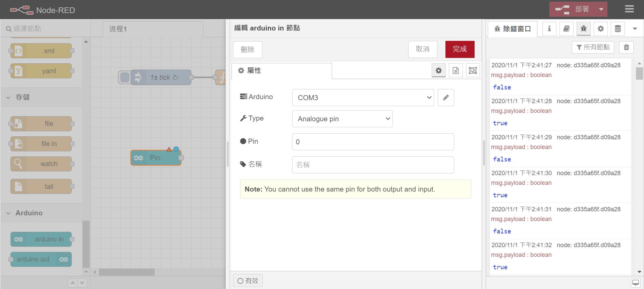Viewport: 644px width, 289px height.
Task: Select the watch palette node
Action: [41, 164]
